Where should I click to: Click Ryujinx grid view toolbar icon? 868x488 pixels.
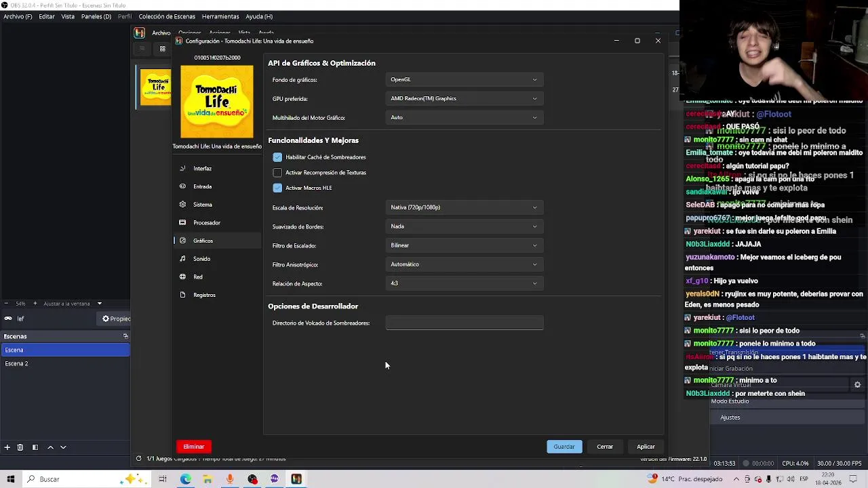click(x=162, y=49)
